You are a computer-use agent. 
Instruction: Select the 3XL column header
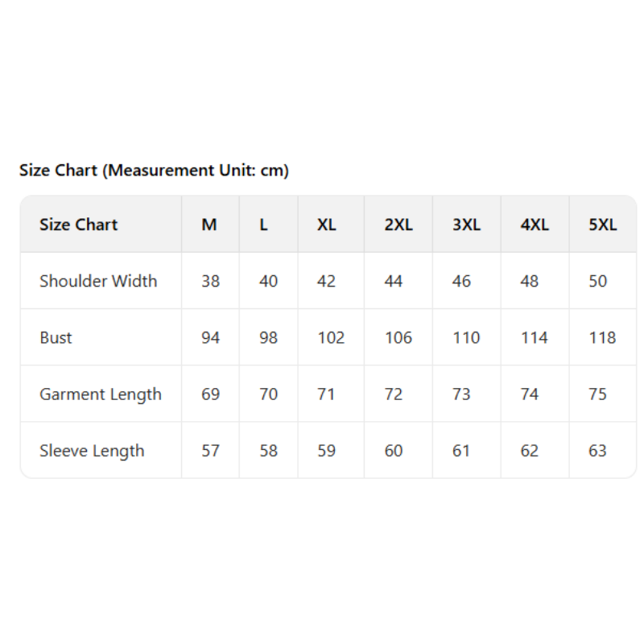pyautogui.click(x=466, y=225)
